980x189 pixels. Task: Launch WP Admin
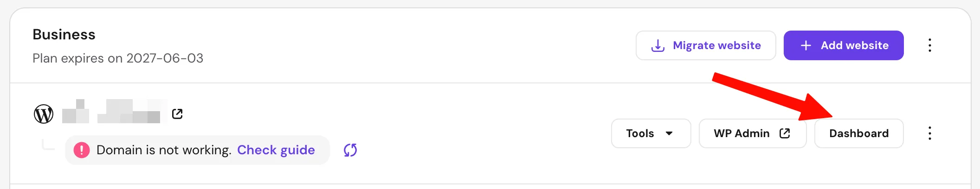[753, 133]
